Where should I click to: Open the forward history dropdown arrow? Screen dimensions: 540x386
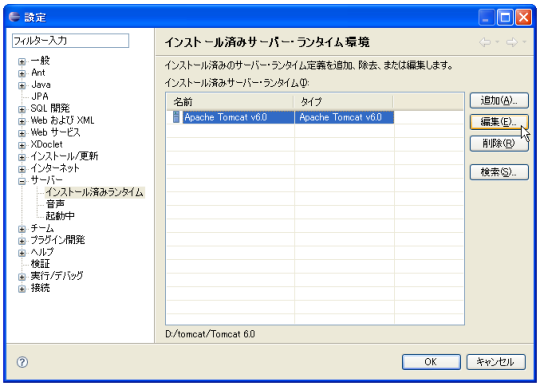tap(524, 42)
